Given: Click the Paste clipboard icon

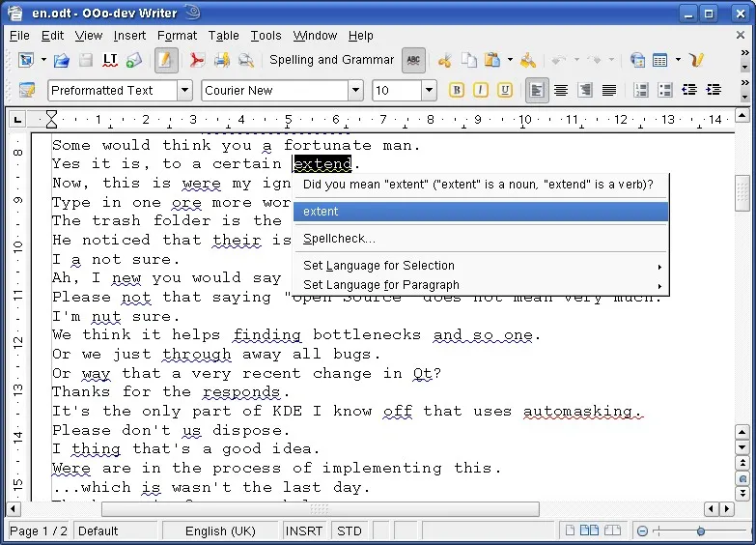Looking at the screenshot, I should [x=492, y=60].
